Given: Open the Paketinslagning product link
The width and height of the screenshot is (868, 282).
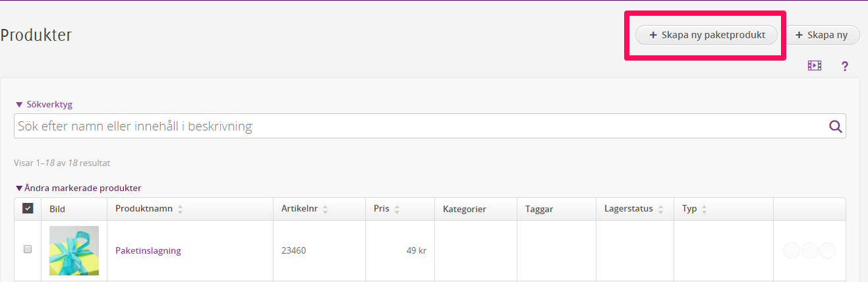Looking at the screenshot, I should point(148,250).
